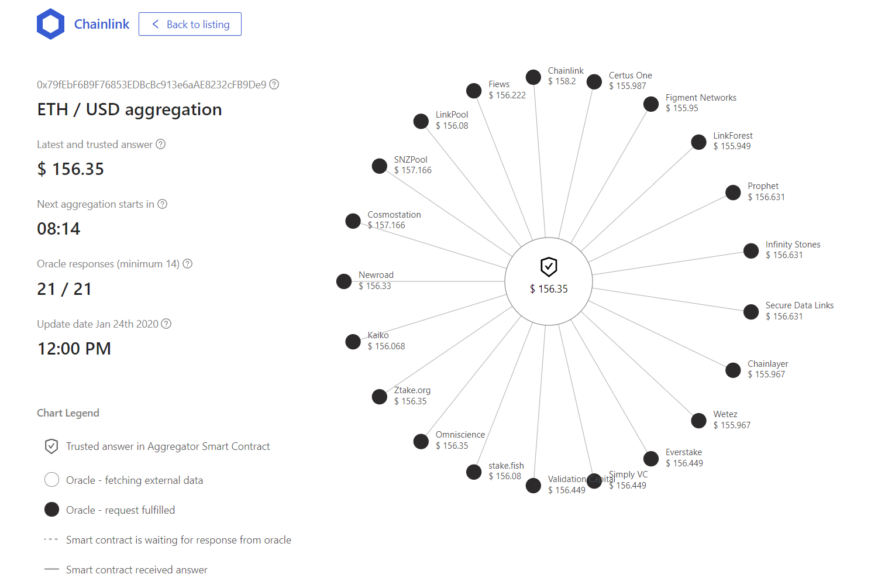
Task: Click the Everstake oracle node
Action: click(651, 459)
